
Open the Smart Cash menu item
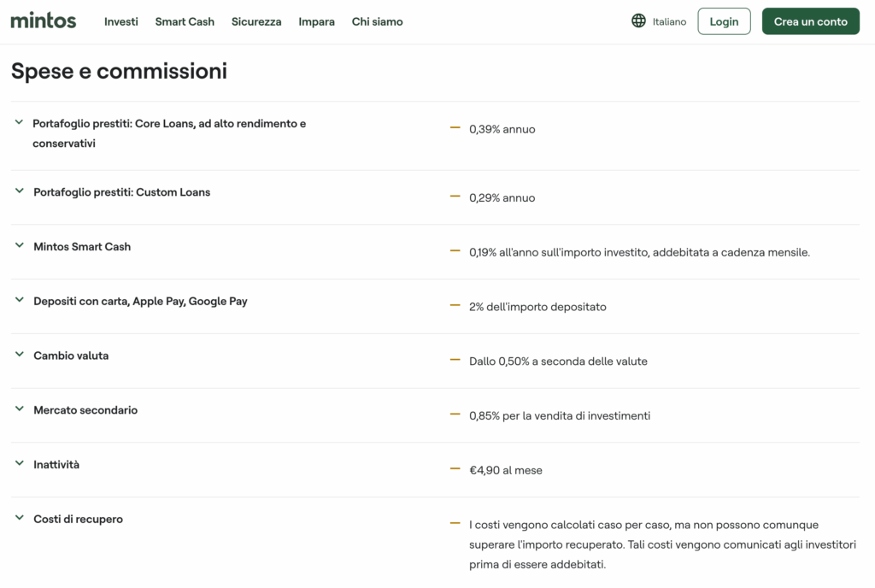coord(185,21)
